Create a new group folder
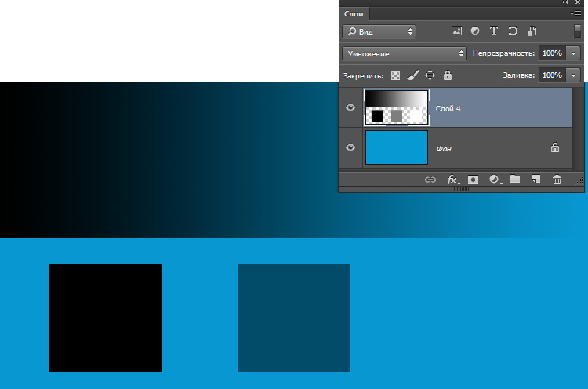This screenshot has height=389, width=588. point(515,180)
